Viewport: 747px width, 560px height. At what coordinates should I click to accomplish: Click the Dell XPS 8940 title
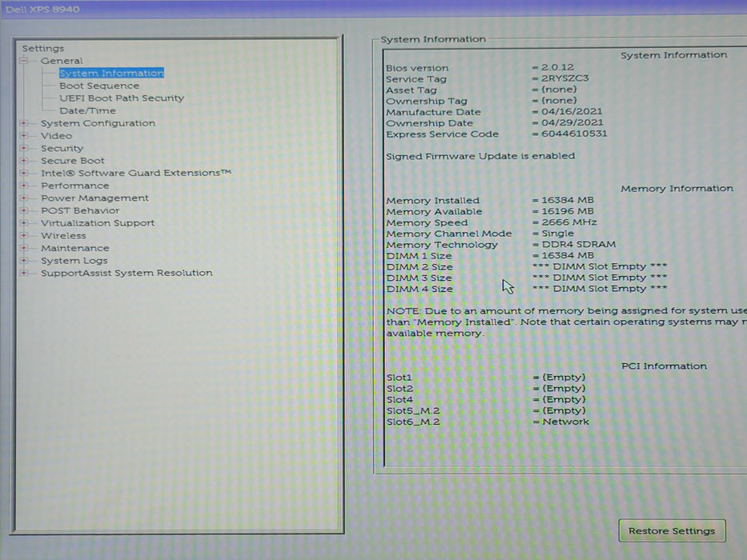click(42, 9)
